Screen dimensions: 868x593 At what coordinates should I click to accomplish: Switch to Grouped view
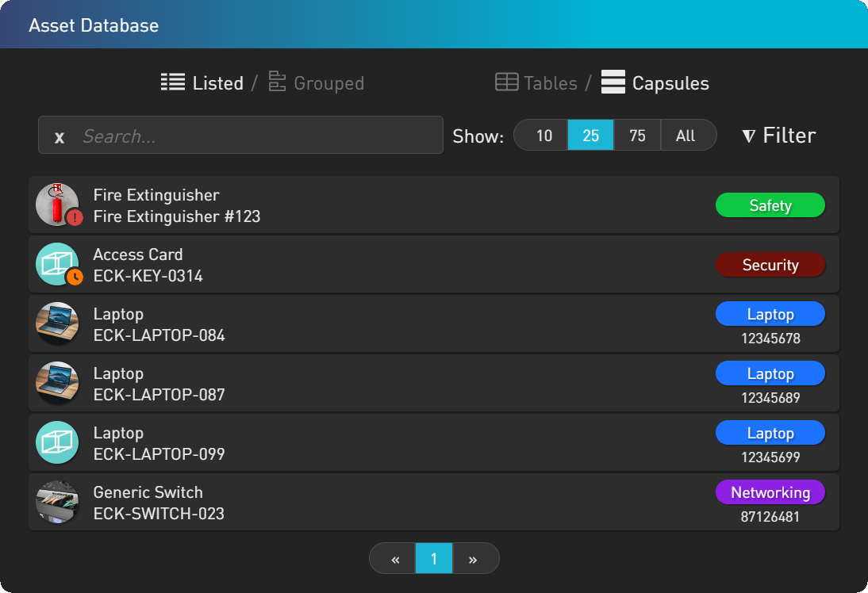328,83
